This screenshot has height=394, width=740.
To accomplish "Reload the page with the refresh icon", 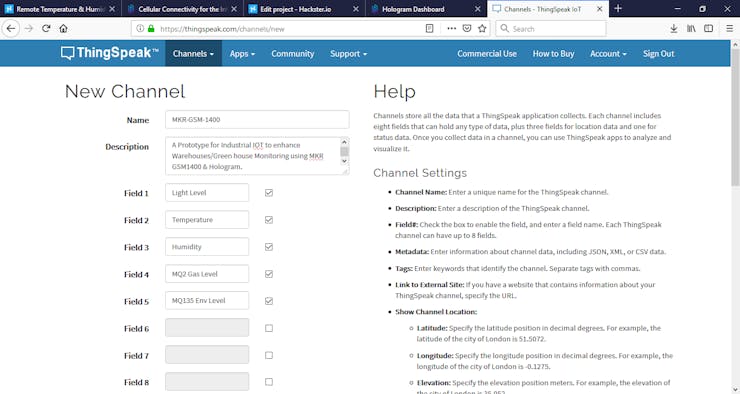I will [46, 28].
